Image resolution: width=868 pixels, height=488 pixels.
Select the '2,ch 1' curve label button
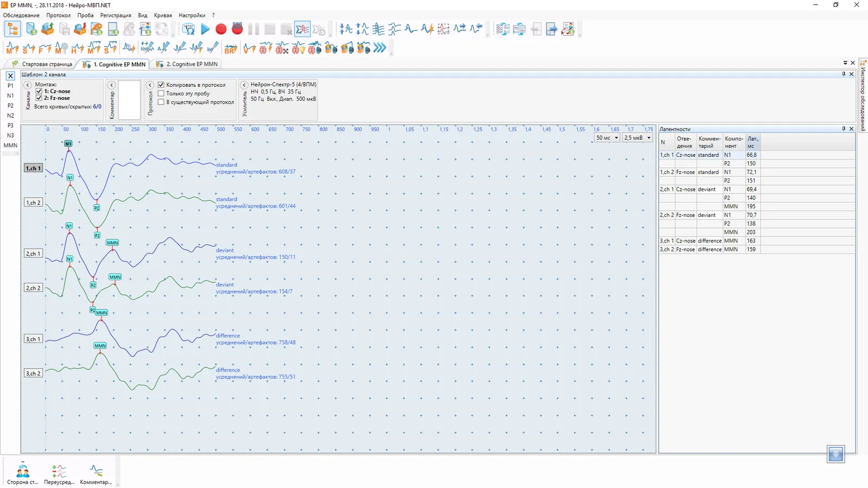[33, 254]
